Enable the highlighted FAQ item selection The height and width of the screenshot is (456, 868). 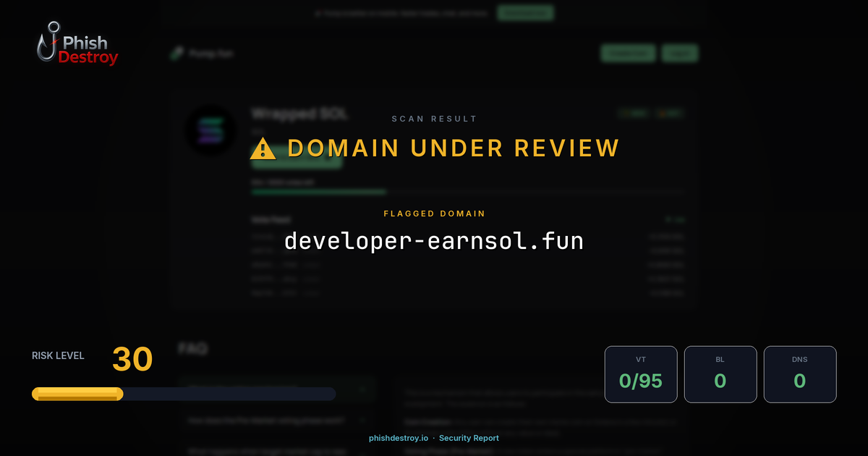coord(276,389)
